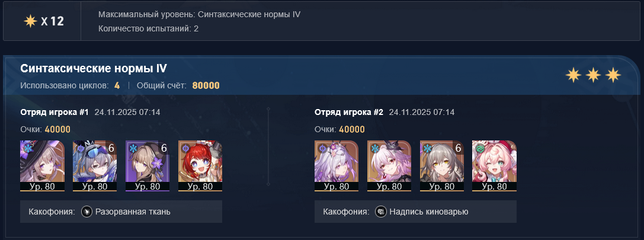644x240 pixels.
Task: Select the pink-haired winking character portrait
Action: 495,166
